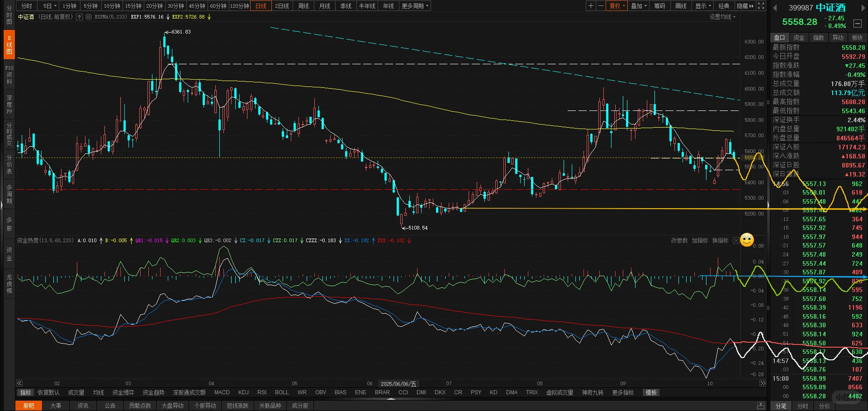868x411 pixels.
Task: Hide the side panel with 隐藏 button
Action: point(745,6)
